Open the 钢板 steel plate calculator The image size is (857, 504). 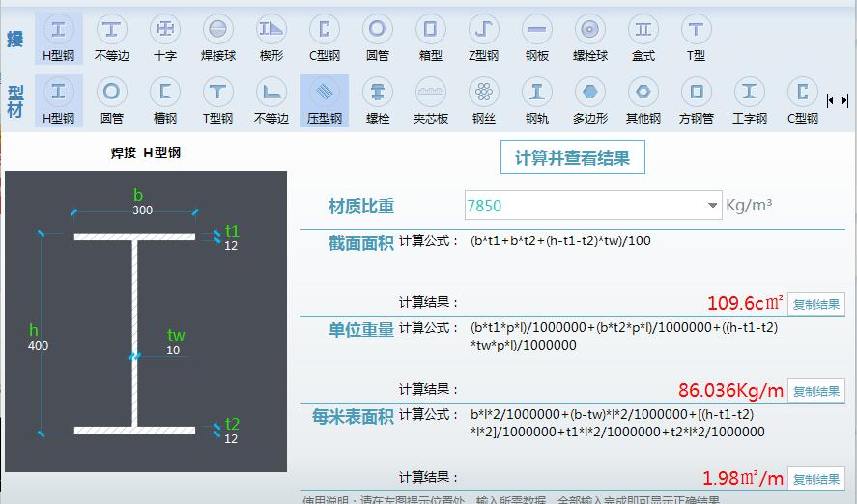[x=537, y=39]
